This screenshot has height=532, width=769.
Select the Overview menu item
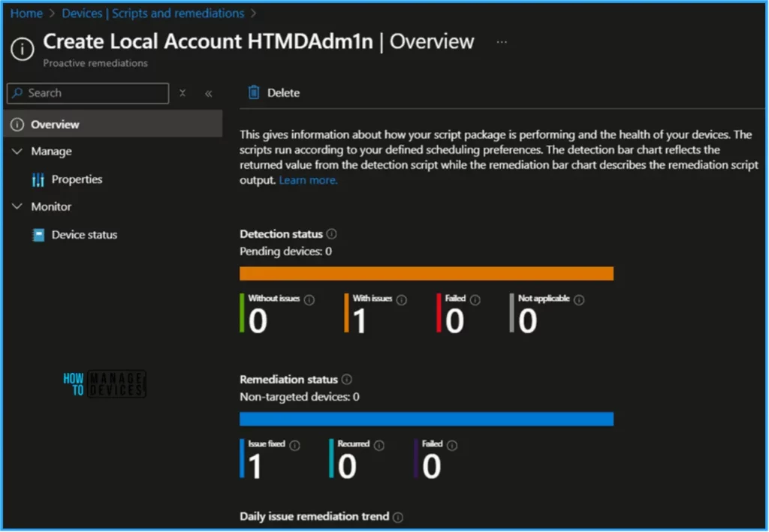114,125
